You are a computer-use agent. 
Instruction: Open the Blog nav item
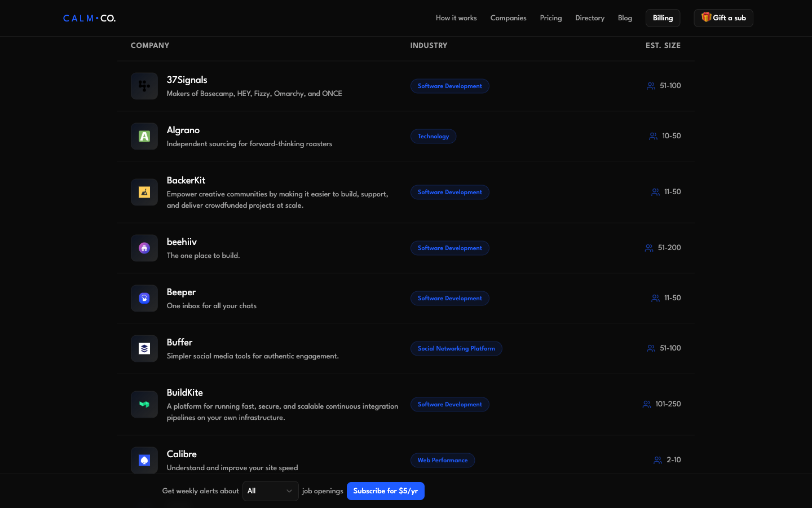(625, 18)
